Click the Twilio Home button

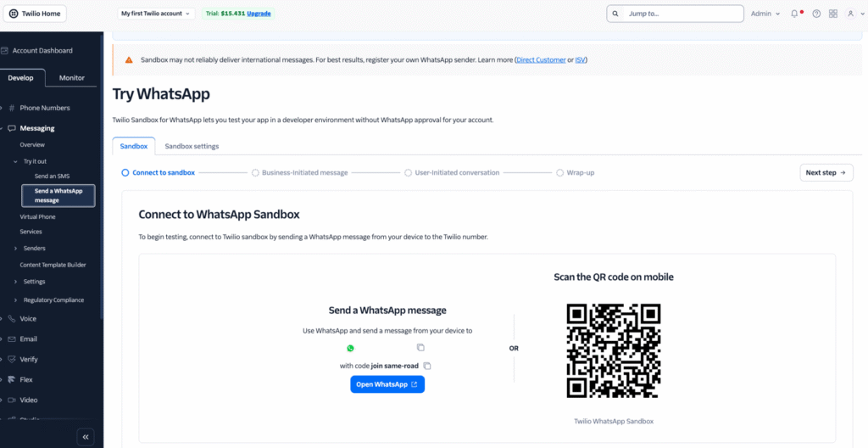coord(35,14)
